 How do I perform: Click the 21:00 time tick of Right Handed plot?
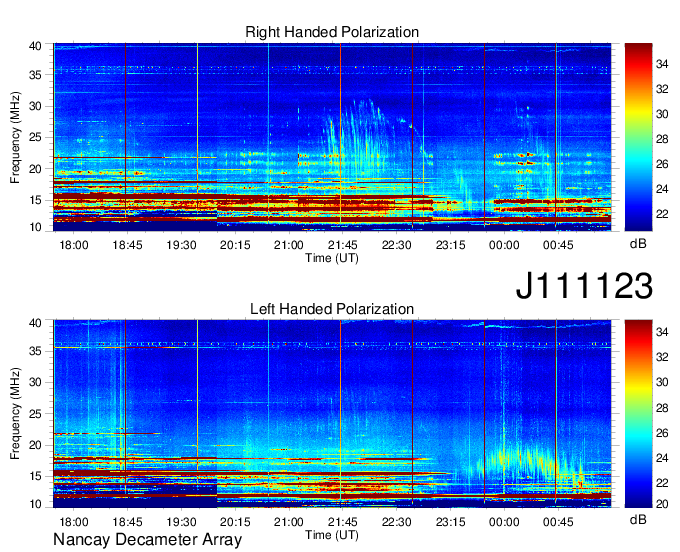[289, 245]
